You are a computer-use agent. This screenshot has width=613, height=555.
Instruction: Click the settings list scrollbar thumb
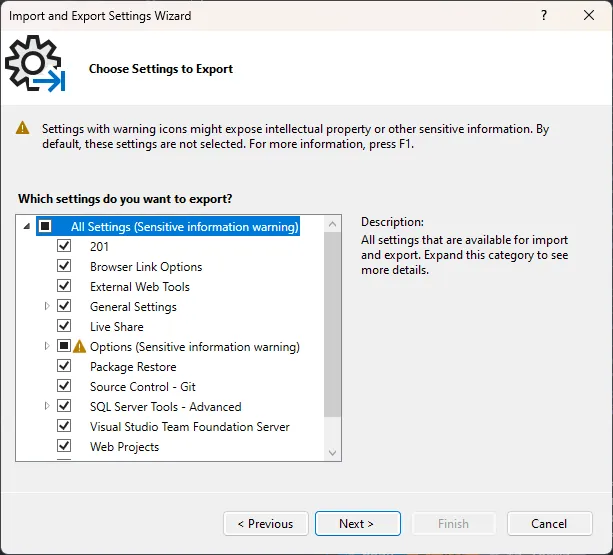(333, 324)
